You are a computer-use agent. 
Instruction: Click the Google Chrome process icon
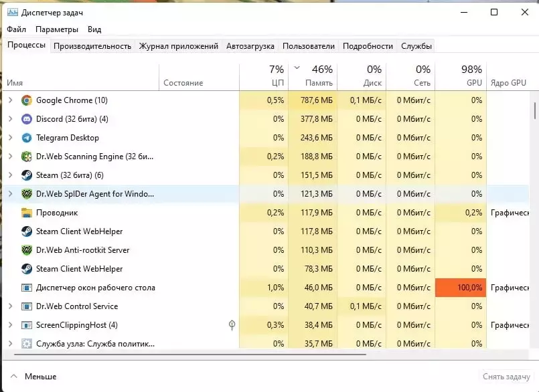[27, 100]
